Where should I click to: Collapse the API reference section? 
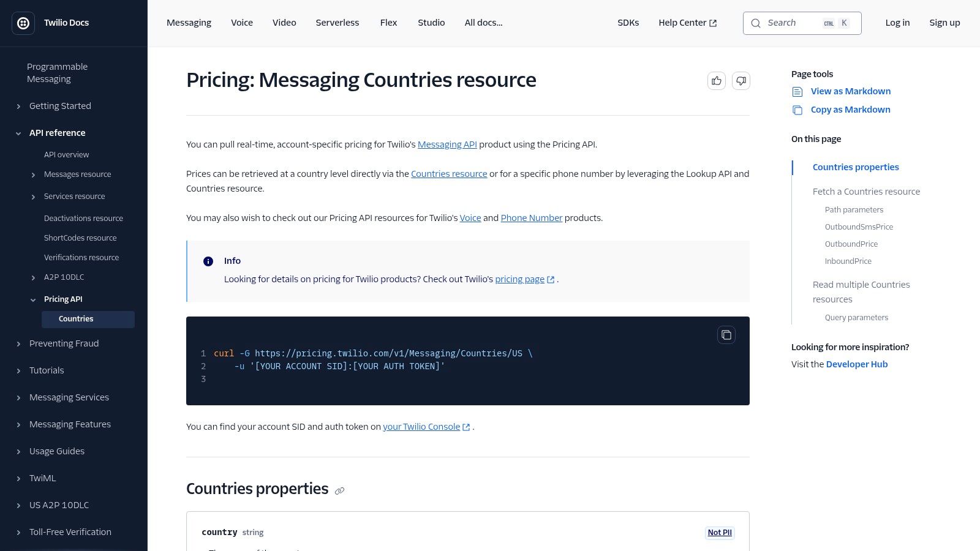(x=18, y=133)
